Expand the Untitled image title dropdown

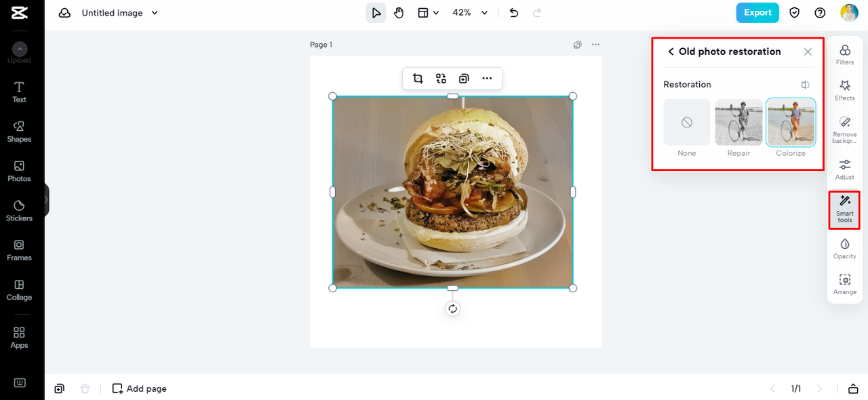(x=155, y=13)
